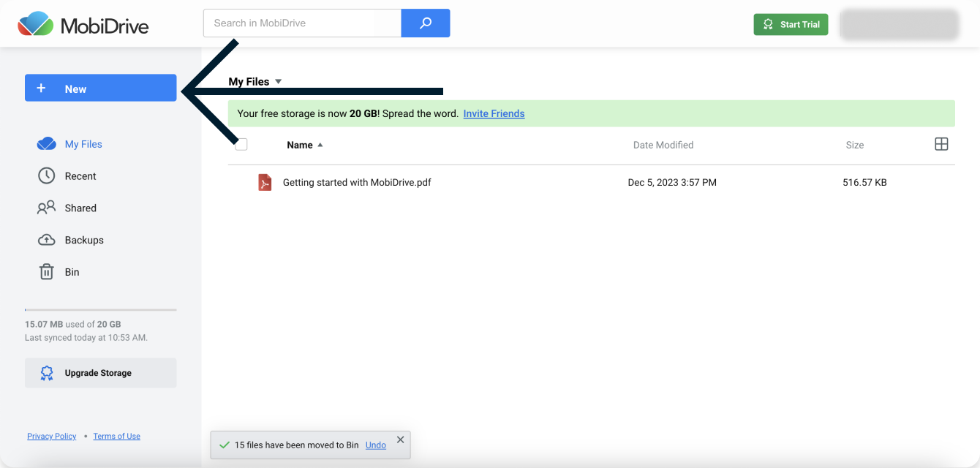The height and width of the screenshot is (468, 980).
Task: Open the Terms of Use link
Action: click(117, 437)
